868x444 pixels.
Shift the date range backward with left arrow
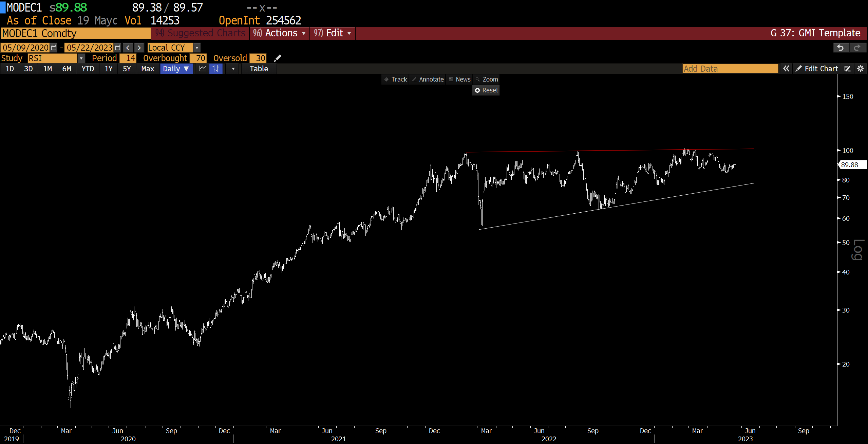[128, 48]
